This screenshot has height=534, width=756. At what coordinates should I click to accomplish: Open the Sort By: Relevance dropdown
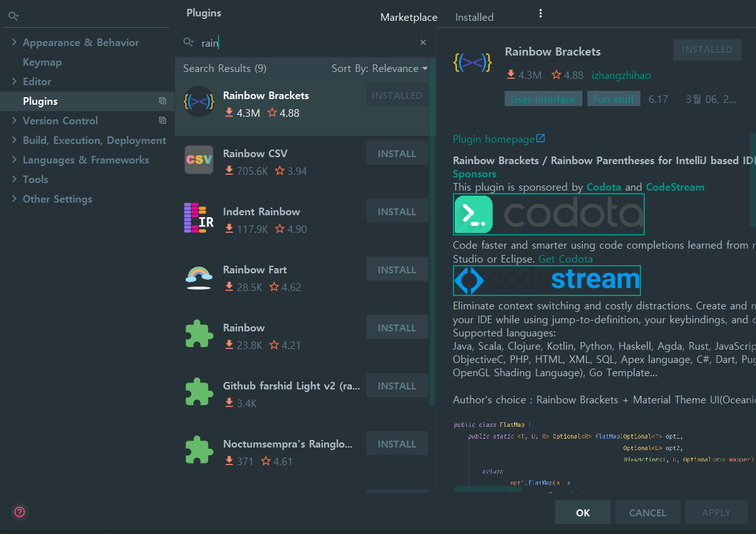[x=380, y=68]
